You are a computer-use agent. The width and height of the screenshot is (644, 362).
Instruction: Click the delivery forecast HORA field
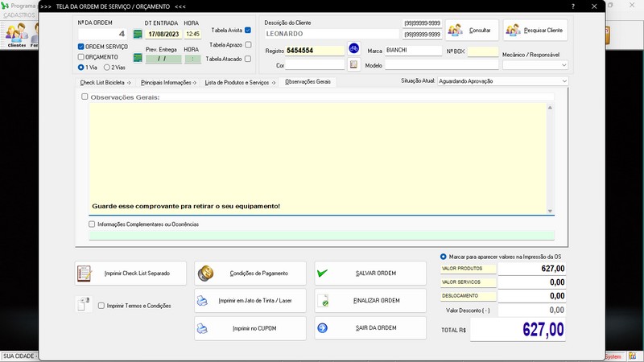click(192, 59)
